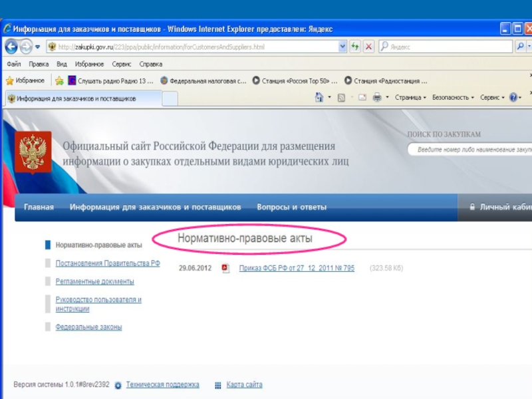Screen dimensions: 532x399
Task: Open the Вид menu
Action: click(x=62, y=65)
